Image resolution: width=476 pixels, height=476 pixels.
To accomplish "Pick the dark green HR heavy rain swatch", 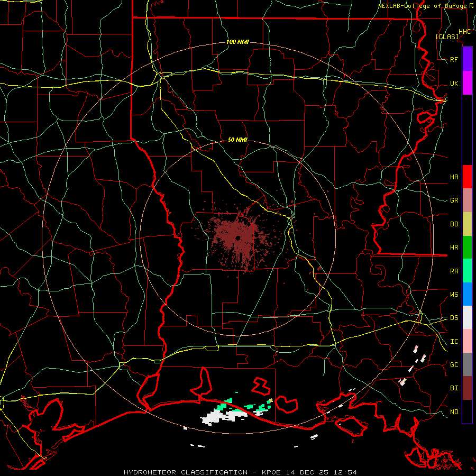I will point(467,248).
